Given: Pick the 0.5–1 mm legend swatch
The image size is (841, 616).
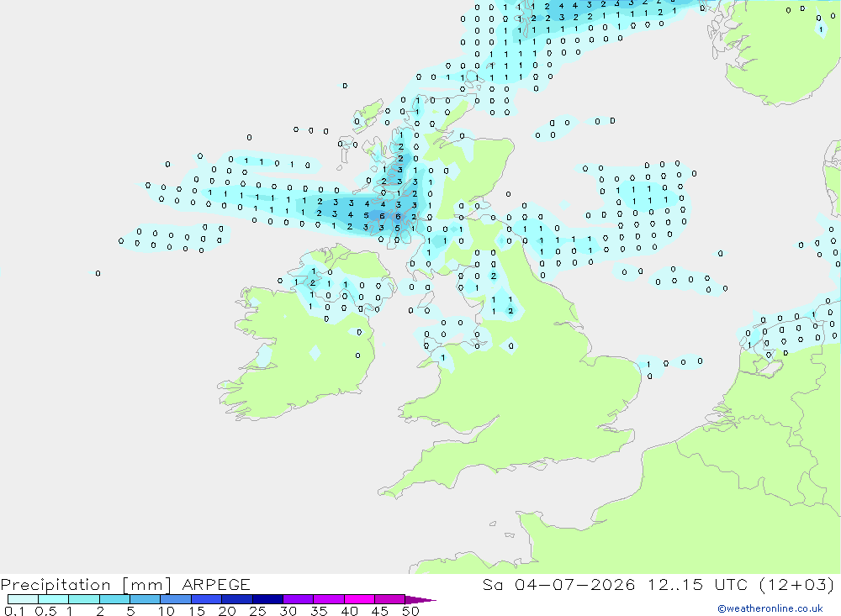Looking at the screenshot, I should (x=54, y=599).
